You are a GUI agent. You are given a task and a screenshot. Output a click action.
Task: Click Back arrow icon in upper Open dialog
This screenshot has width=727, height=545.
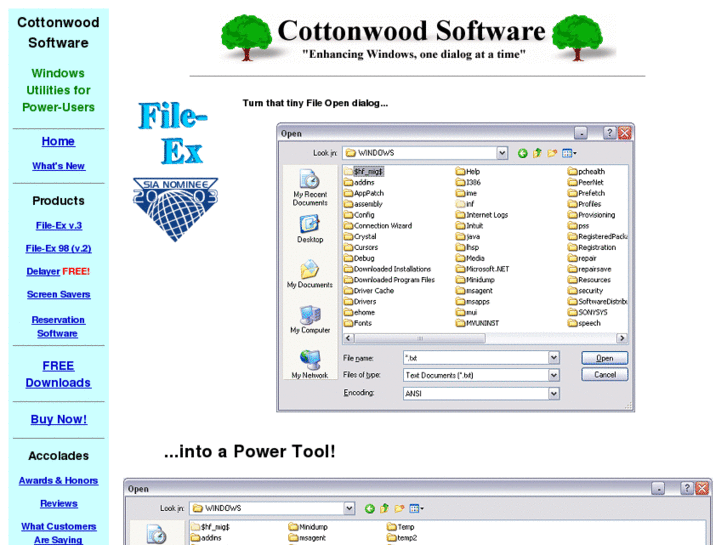523,153
